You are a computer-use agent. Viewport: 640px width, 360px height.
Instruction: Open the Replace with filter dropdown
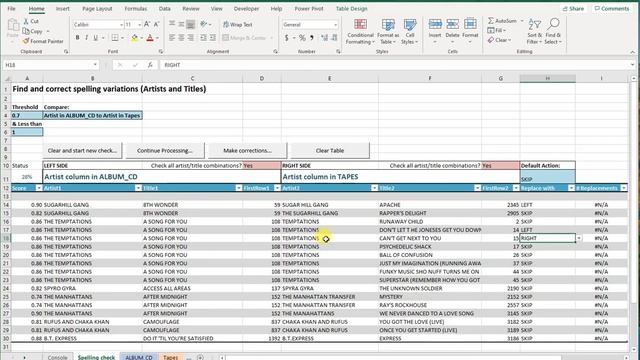(571, 188)
